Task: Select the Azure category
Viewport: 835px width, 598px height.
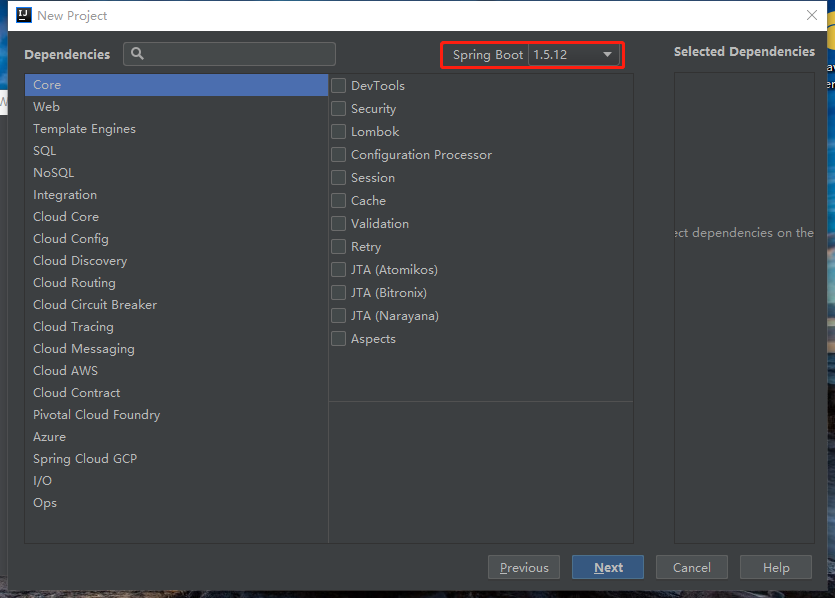Action: point(176,437)
